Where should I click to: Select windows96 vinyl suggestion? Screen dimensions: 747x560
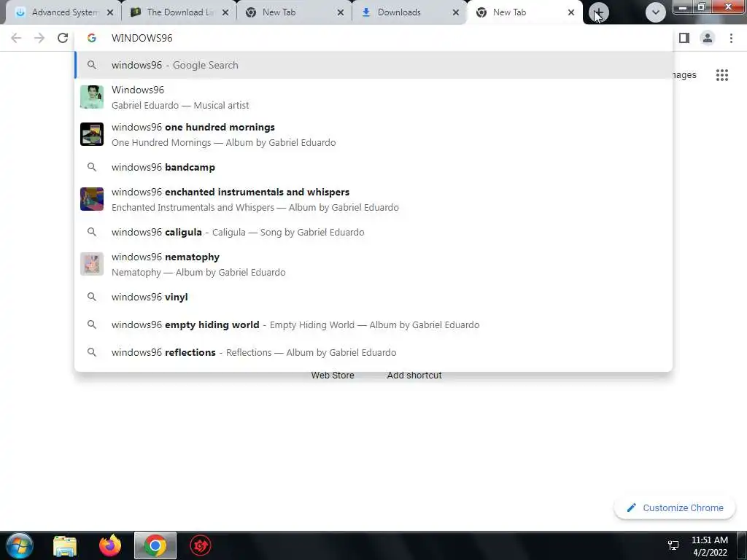click(373, 297)
